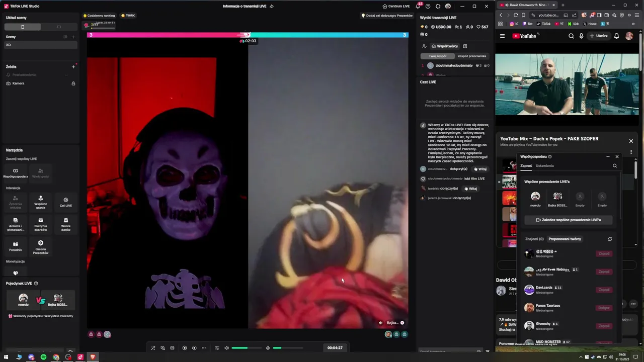Open the Galeria Prezentów tool
The height and width of the screenshot is (362, 644).
[x=41, y=246]
